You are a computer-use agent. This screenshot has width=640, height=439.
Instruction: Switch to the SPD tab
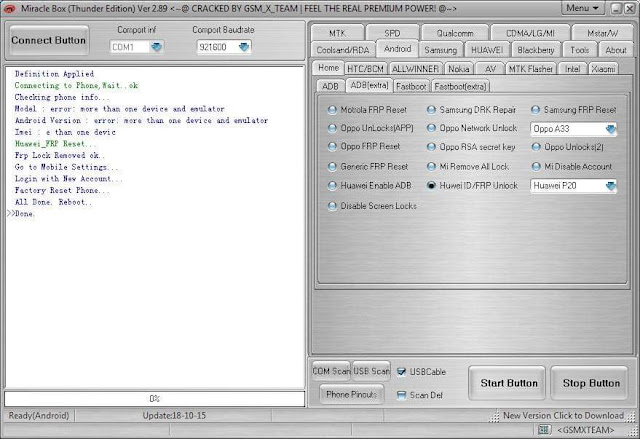click(392, 33)
